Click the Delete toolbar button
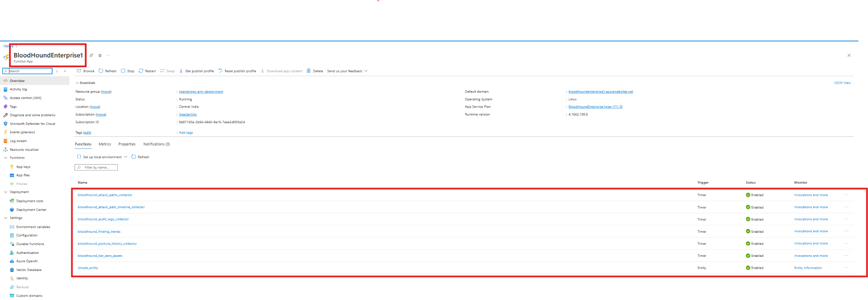868x300 pixels. pyautogui.click(x=315, y=71)
